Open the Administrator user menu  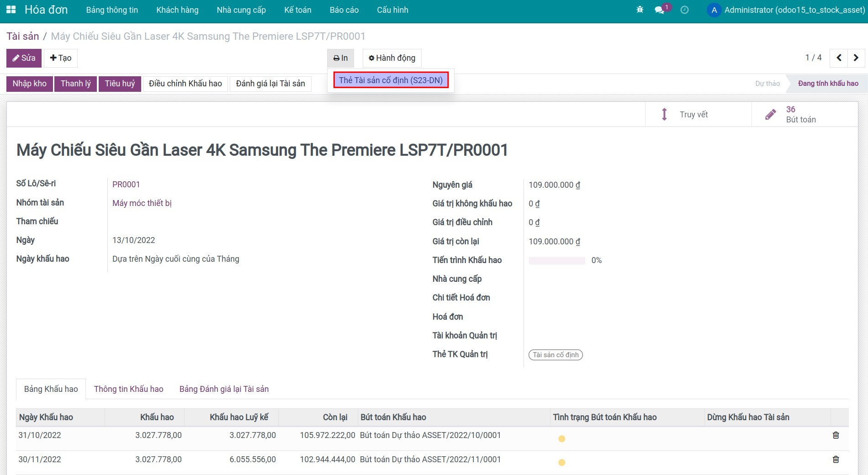[x=786, y=10]
